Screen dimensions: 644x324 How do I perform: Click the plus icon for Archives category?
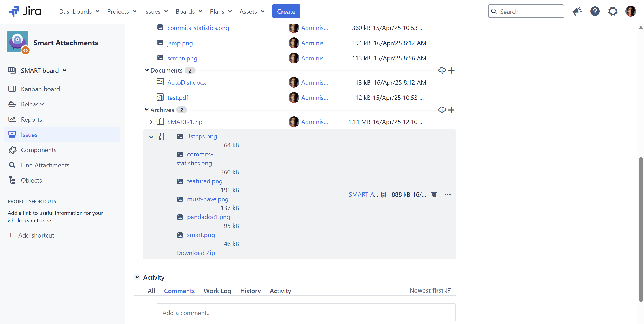(451, 110)
